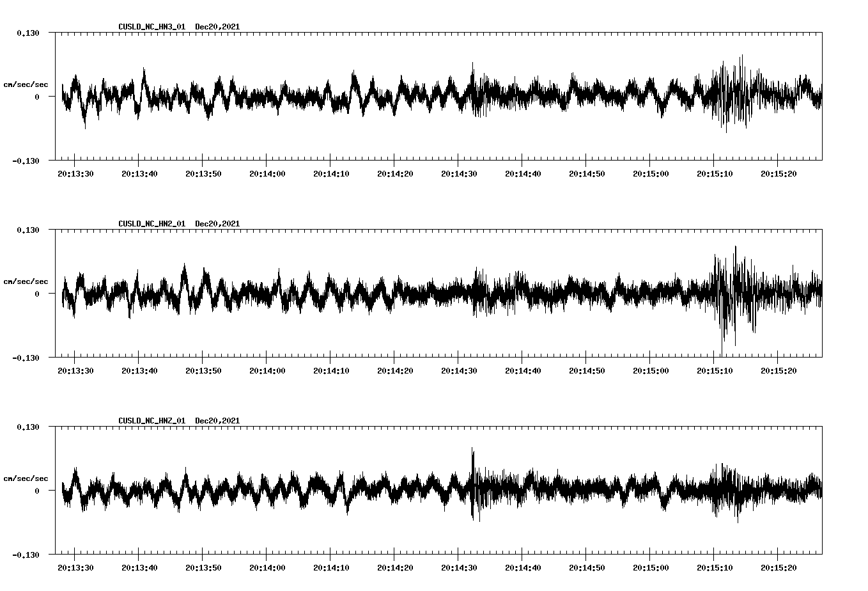Select the -0.130 lower limit on HN3 plot

[x=26, y=161]
